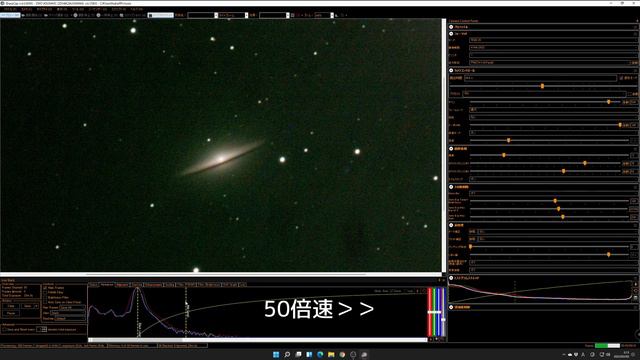Switch to the Drift Graph tab
Viewport: 640px width, 360px height.
230,284
